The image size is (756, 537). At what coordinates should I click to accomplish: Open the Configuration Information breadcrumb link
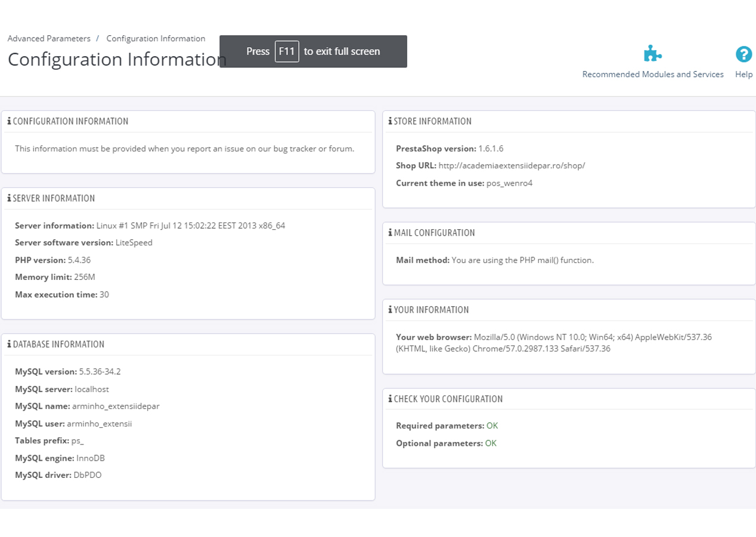[156, 38]
